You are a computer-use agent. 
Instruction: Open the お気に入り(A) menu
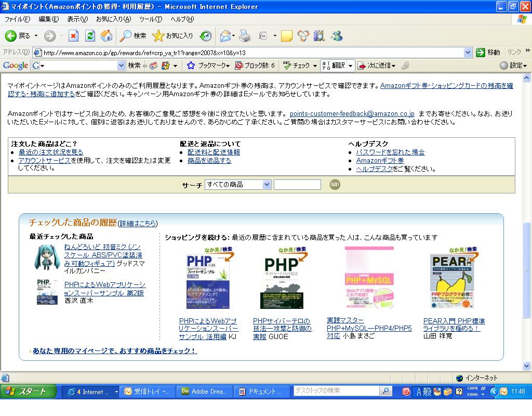(x=114, y=19)
